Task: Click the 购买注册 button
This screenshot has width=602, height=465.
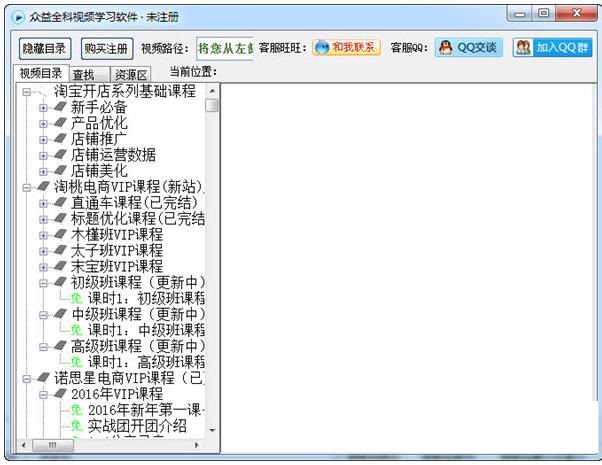Action: (105, 48)
